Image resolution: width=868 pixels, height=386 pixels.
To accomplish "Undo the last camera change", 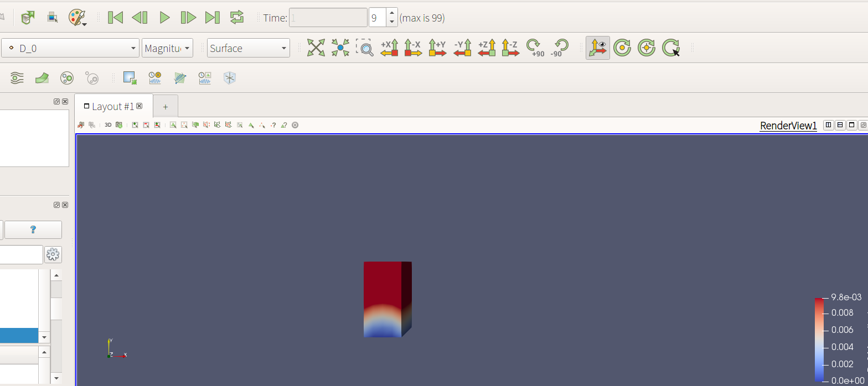I will point(81,125).
